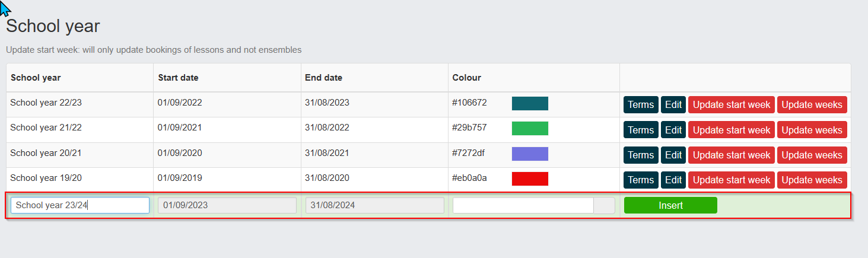The image size is (868, 258).
Task: Edit the School year 19/20 row
Action: (x=673, y=180)
